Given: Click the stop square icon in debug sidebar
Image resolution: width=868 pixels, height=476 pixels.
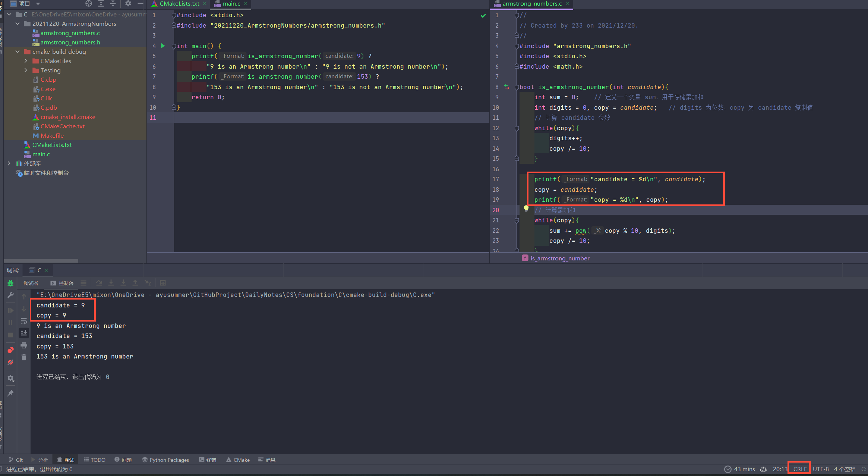Looking at the screenshot, I should click(x=10, y=335).
